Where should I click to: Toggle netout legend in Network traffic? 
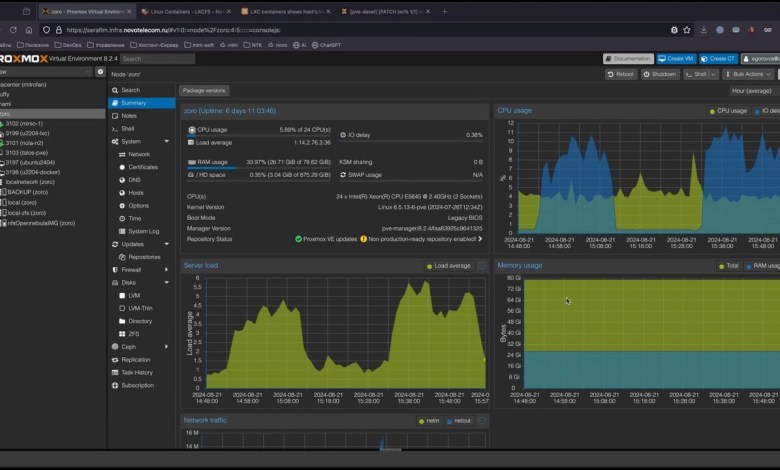[459, 421]
